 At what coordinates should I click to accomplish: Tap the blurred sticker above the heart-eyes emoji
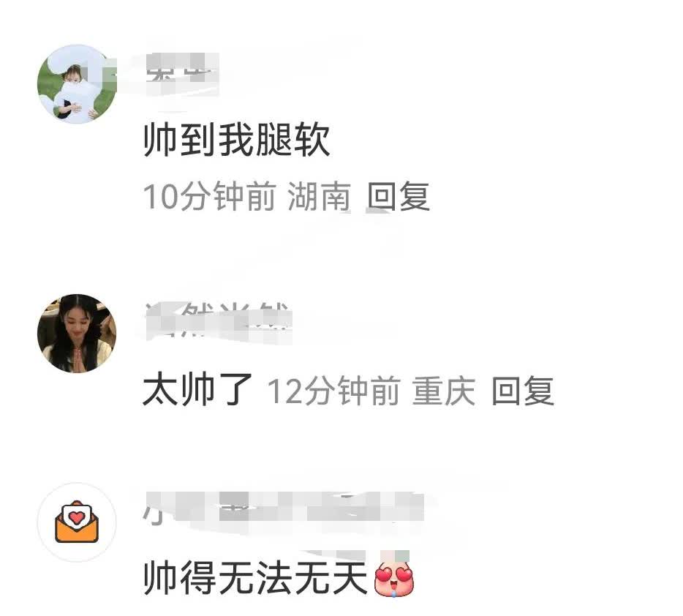pyautogui.click(x=395, y=556)
